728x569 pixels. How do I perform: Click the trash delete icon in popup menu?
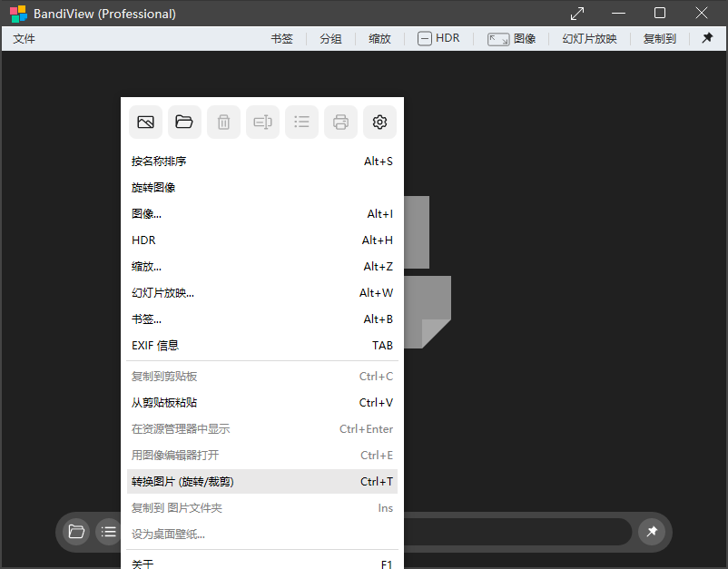tap(224, 123)
